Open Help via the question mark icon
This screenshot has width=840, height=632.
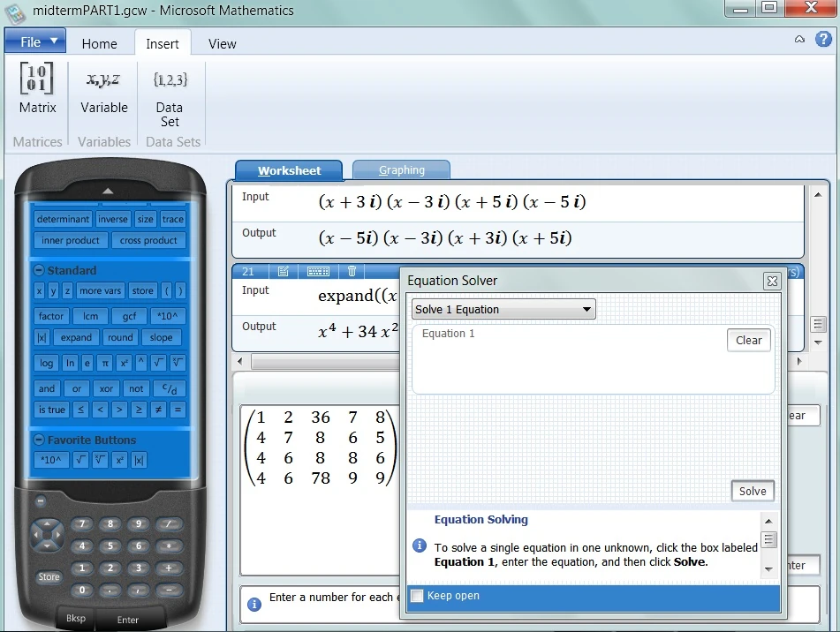click(x=823, y=39)
